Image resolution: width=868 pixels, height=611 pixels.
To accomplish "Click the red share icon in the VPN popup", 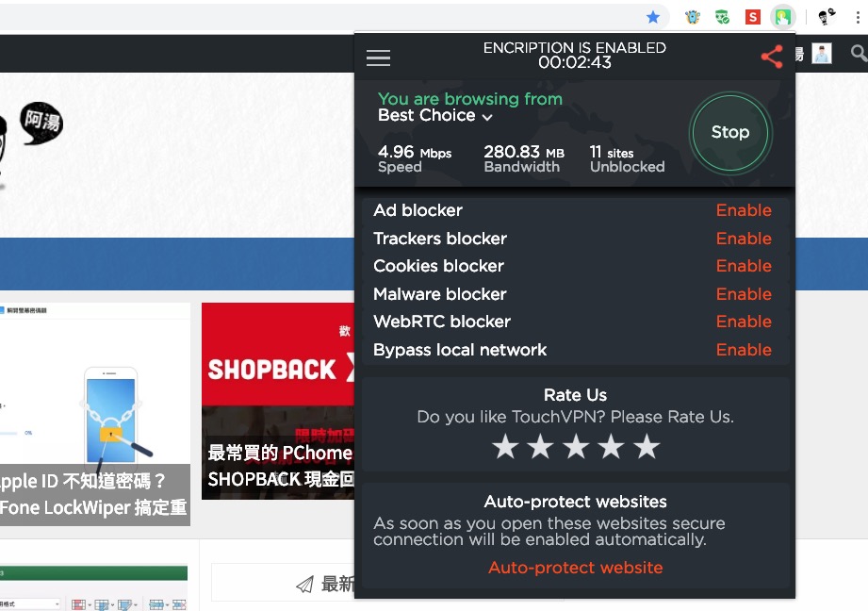I will [772, 57].
